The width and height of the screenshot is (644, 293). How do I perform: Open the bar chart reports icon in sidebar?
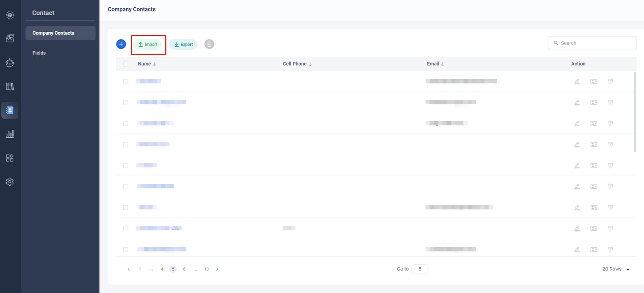point(10,134)
